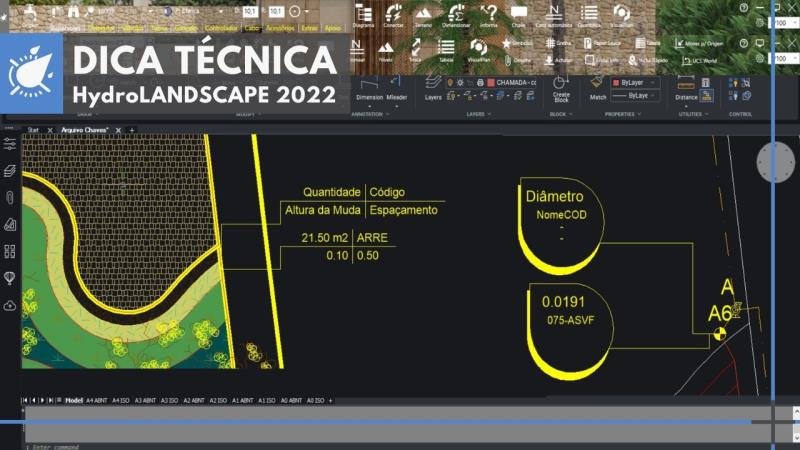The height and width of the screenshot is (450, 800).
Task: Expand the PROPERTIES panel arrow
Action: (x=639, y=114)
